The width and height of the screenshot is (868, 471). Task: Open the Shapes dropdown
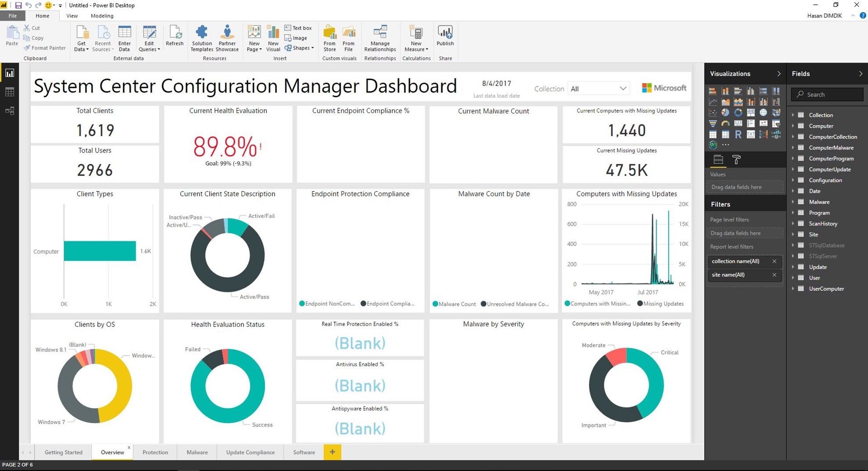[299, 48]
